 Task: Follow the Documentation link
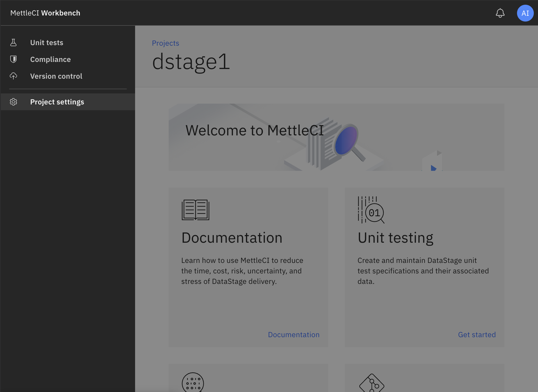tap(294, 335)
